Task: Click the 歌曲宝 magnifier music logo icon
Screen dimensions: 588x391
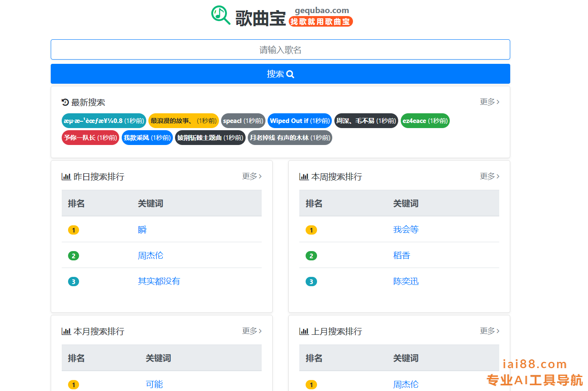Action: [x=221, y=15]
